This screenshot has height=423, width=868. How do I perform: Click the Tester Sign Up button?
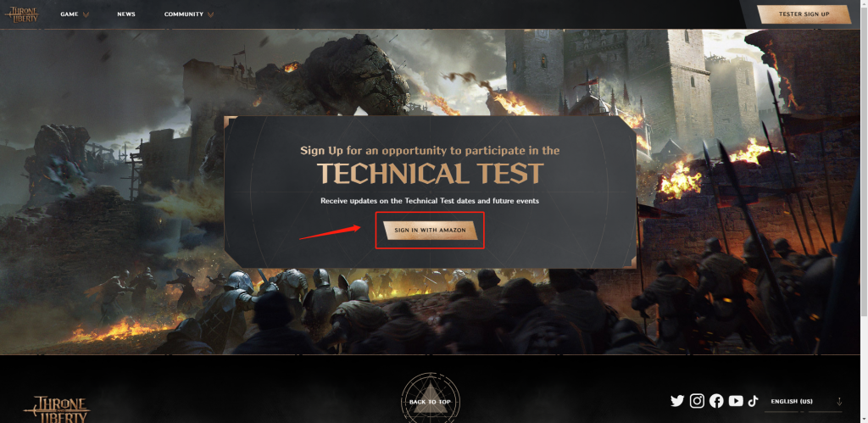(804, 14)
